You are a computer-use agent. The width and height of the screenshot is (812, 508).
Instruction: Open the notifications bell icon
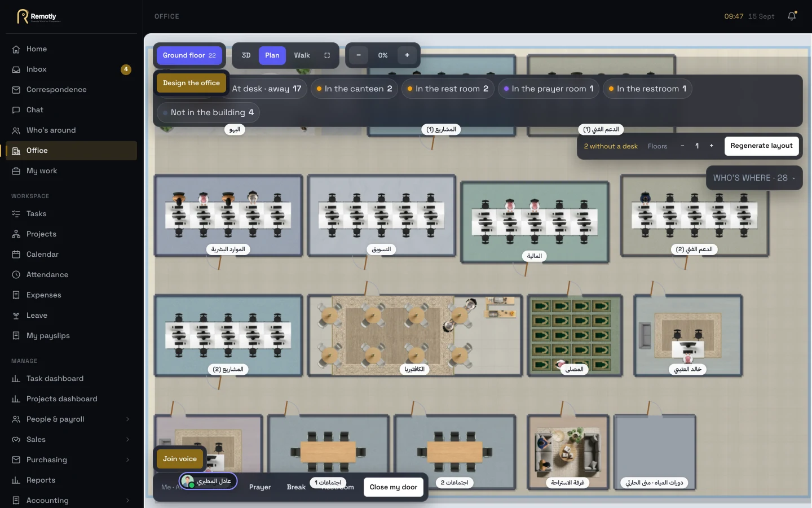pos(792,16)
